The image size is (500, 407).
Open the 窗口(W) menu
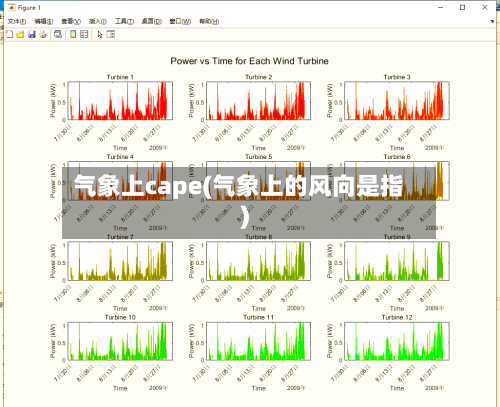click(180, 21)
